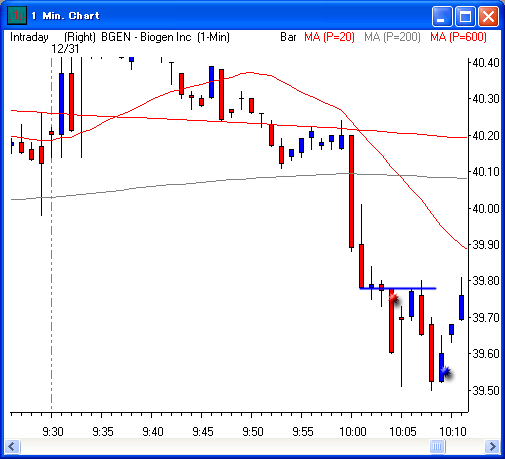Click the Intraday period label

tap(29, 37)
